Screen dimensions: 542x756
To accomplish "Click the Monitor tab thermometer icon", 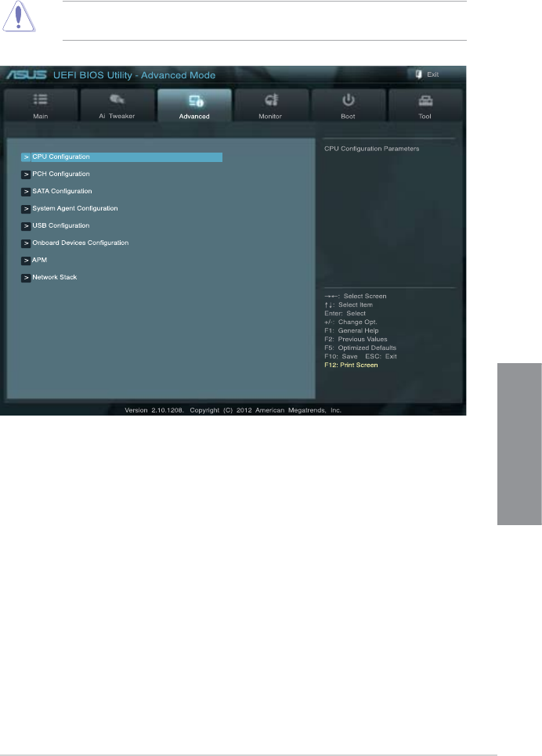I will [x=271, y=100].
